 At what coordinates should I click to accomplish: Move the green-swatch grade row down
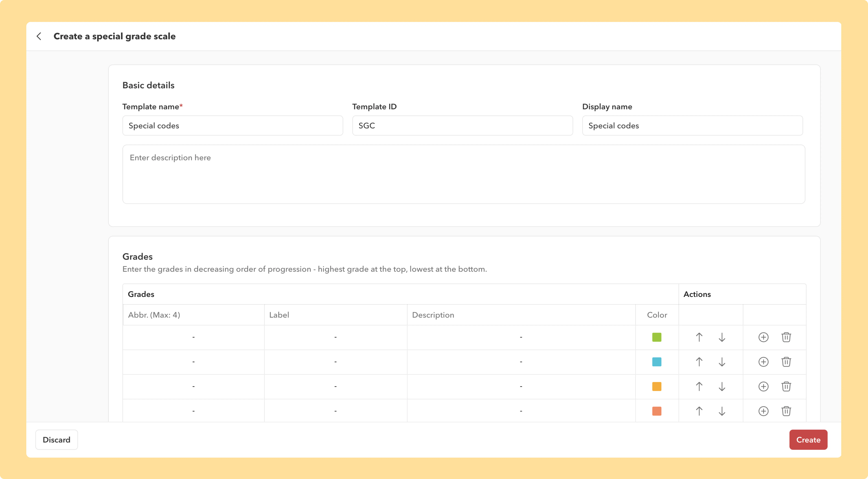pyautogui.click(x=722, y=337)
